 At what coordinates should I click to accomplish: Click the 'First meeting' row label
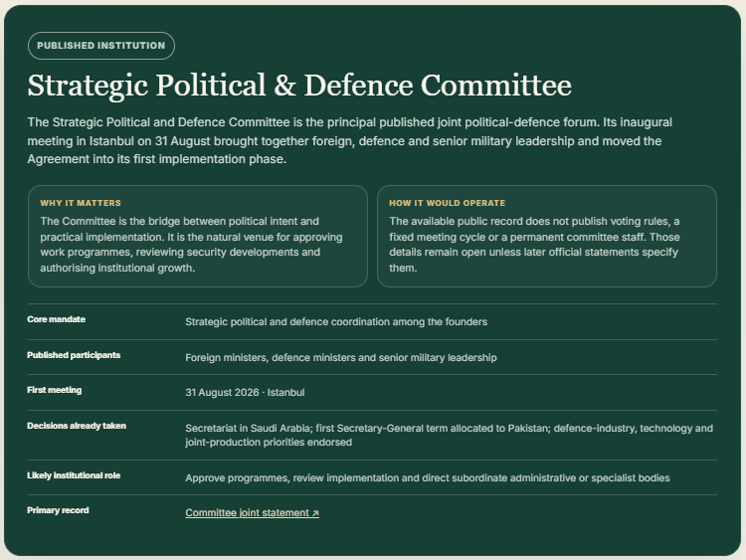click(x=55, y=390)
